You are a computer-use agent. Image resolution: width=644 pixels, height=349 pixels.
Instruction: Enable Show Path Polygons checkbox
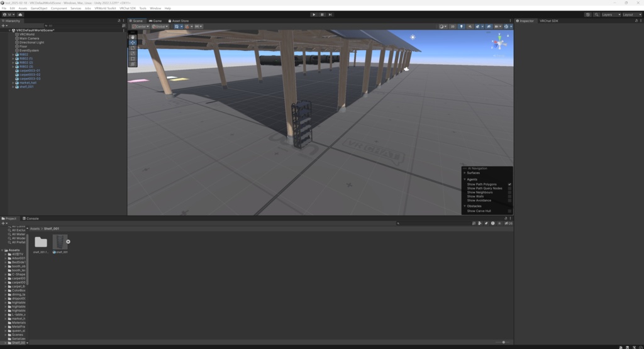point(509,184)
